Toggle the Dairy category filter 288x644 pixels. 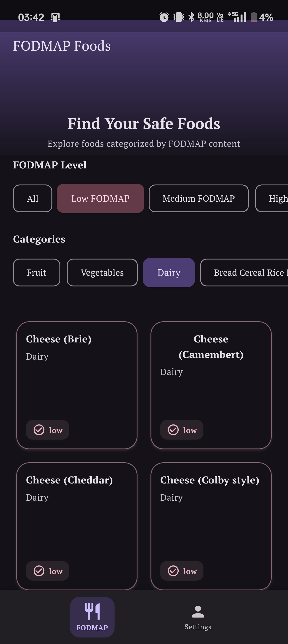[169, 272]
